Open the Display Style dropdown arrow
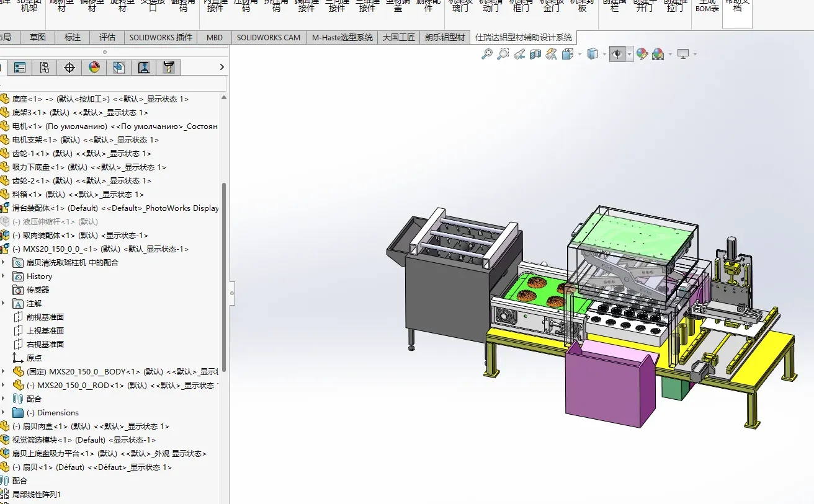The image size is (814, 504). coord(604,55)
